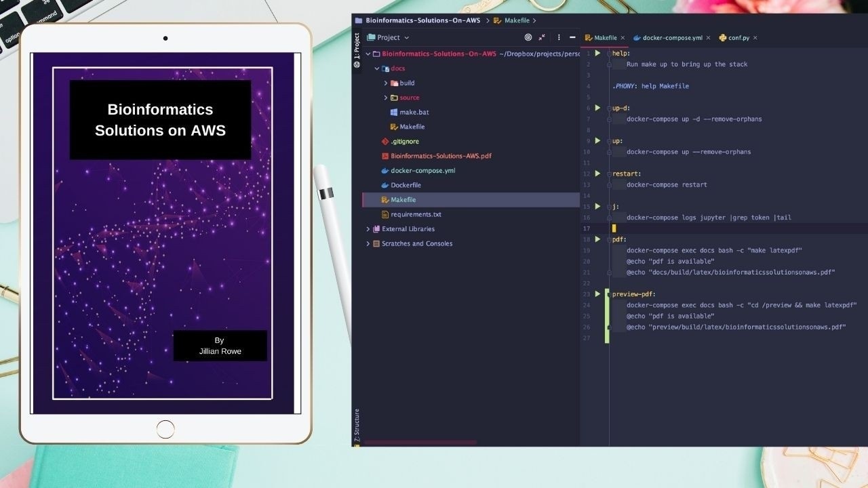Select make.bat in the project tree
The height and width of the screenshot is (488, 868).
414,113
